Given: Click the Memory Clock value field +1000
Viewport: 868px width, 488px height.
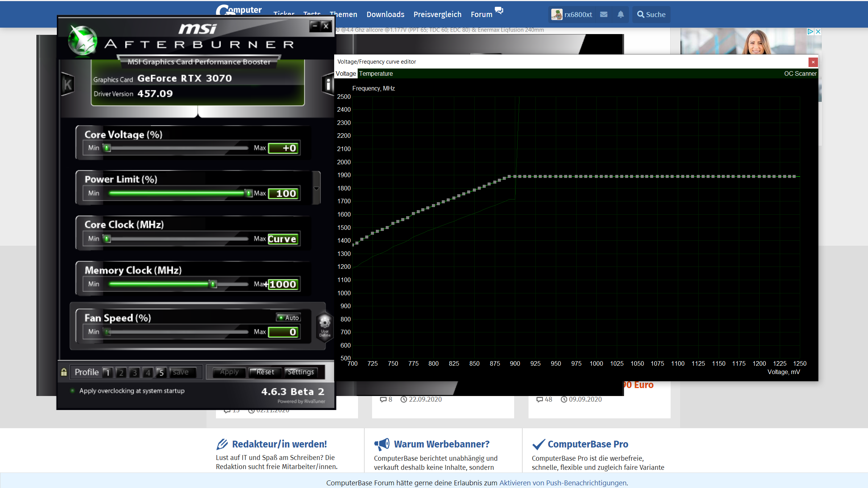Looking at the screenshot, I should (x=284, y=284).
